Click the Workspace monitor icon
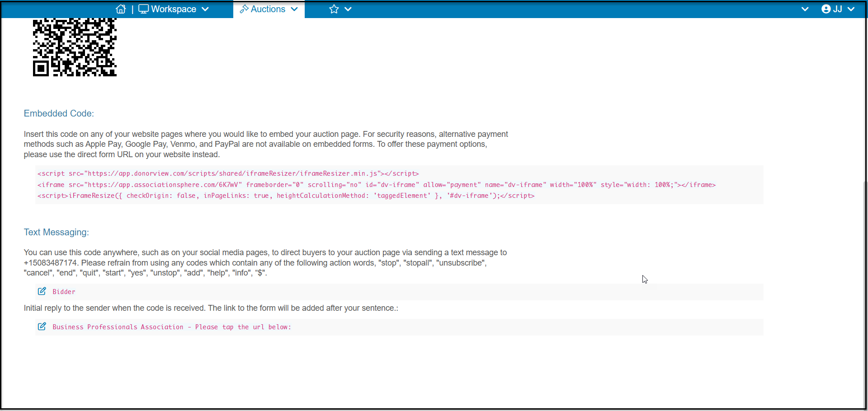Viewport: 868px width, 411px height. click(143, 9)
